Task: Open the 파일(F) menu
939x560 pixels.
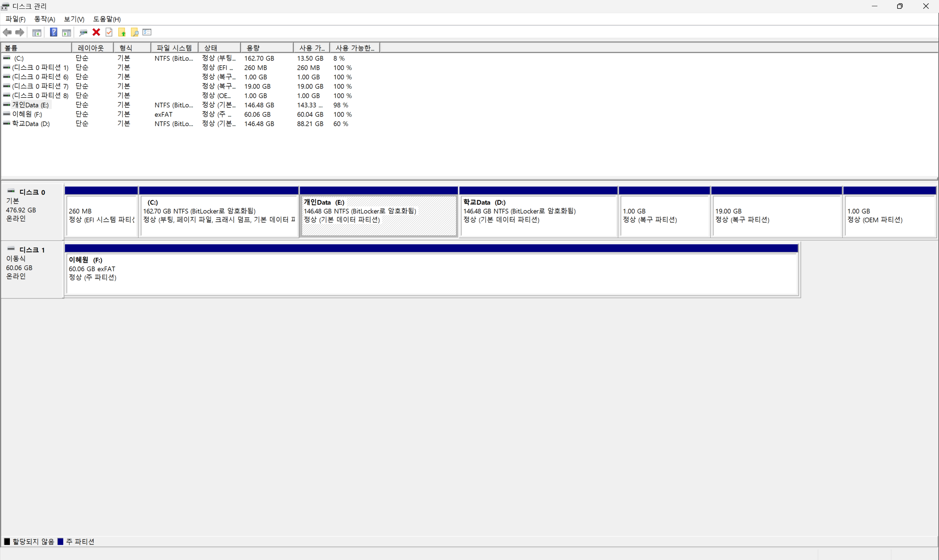Action: 15,19
